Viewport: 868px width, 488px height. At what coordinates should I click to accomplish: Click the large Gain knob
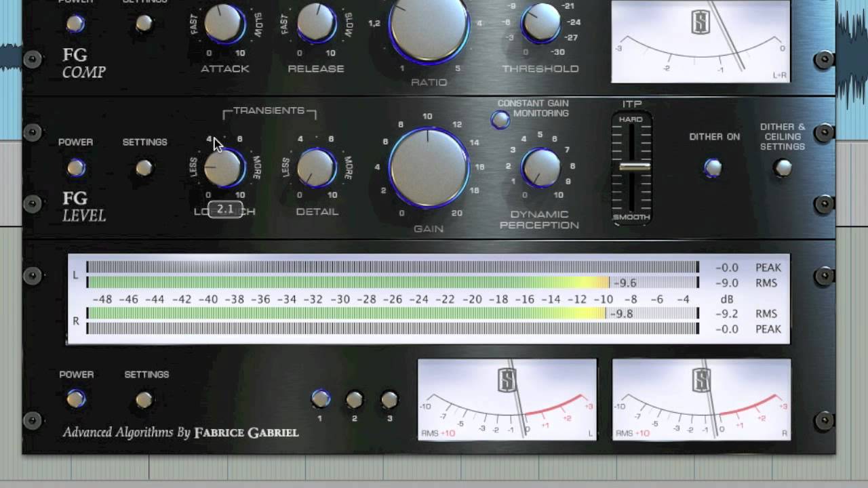click(429, 167)
